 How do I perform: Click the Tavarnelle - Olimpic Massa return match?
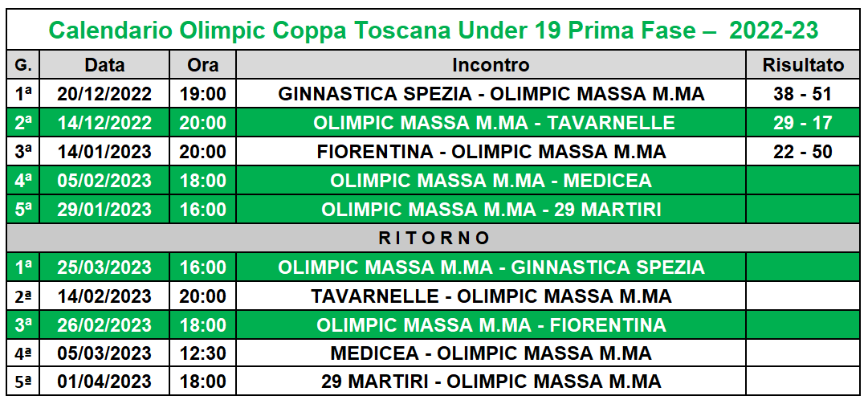[x=491, y=296]
